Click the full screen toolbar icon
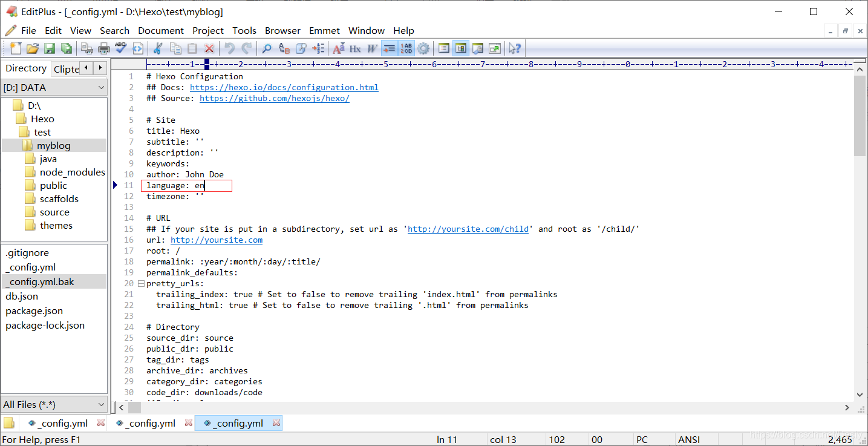Image resolution: width=868 pixels, height=446 pixels. [x=495, y=48]
